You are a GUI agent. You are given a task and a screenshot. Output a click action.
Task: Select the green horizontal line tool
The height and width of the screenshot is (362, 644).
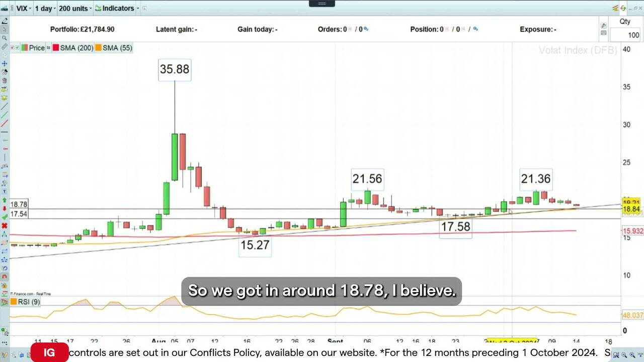[5, 140]
